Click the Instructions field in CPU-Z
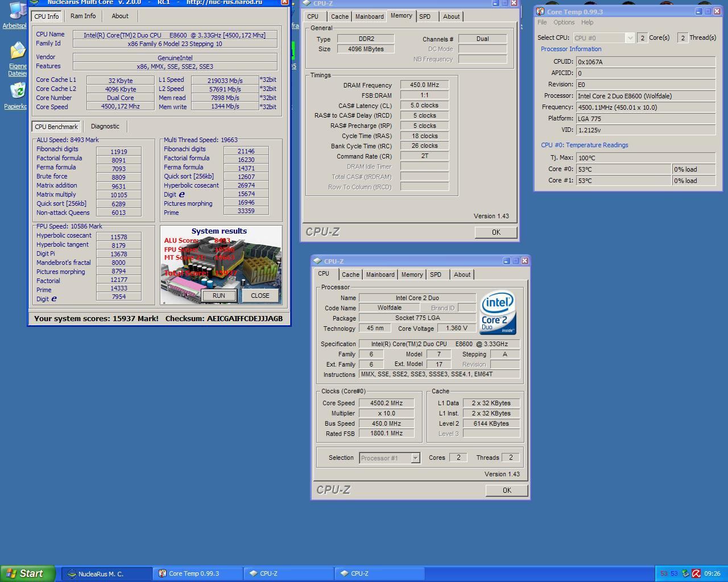The height and width of the screenshot is (582, 728). point(440,375)
